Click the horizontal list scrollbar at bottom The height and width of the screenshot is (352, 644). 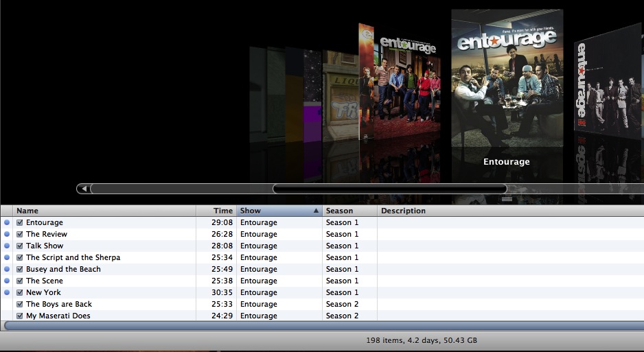click(x=323, y=326)
